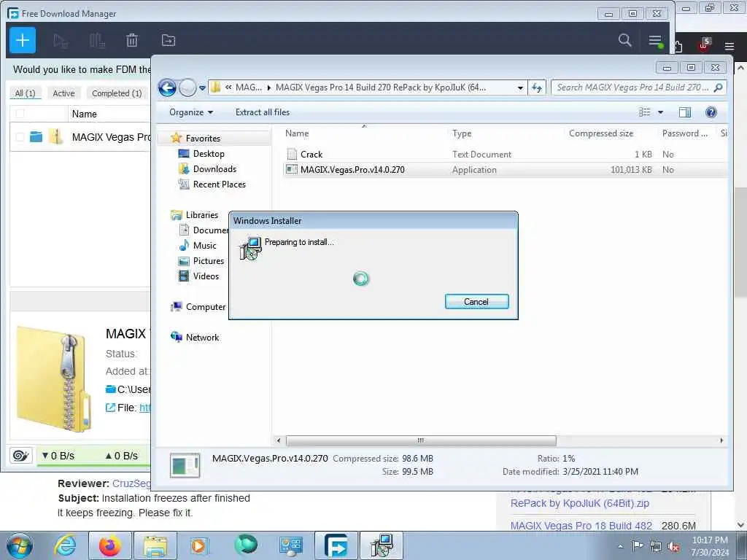Open Windows Explorer taskbar icon
The image size is (747, 560).
click(x=155, y=545)
